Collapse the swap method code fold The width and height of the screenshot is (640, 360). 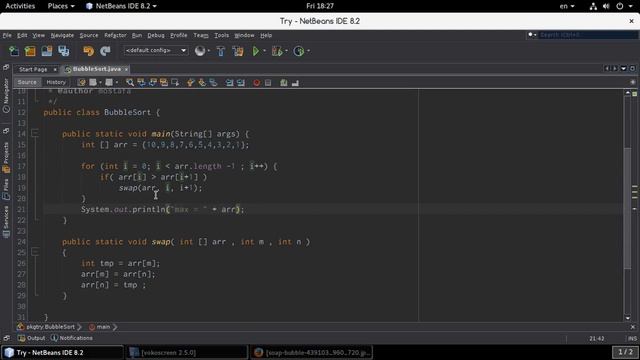[x=35, y=252]
